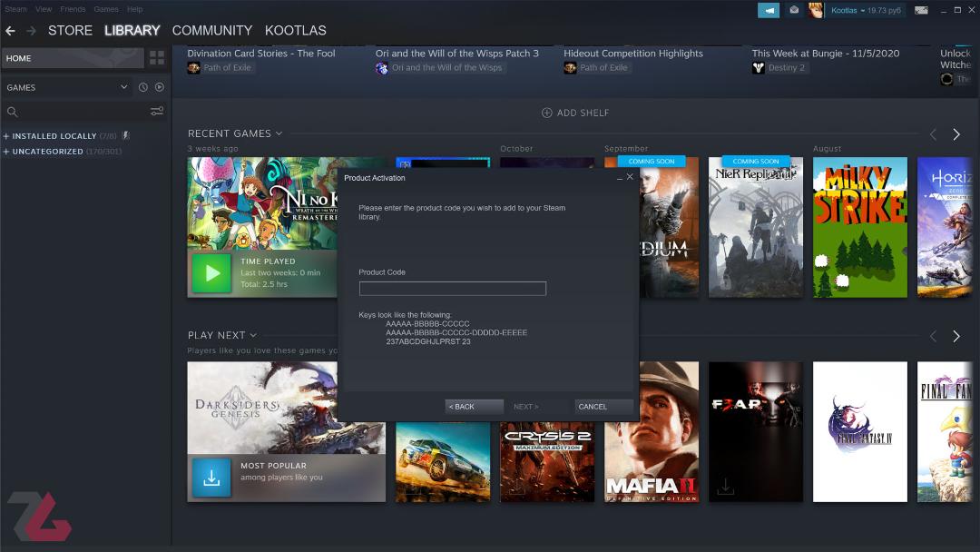Click the Cancel button in dialog
Image resolution: width=980 pixels, height=552 pixels.
[x=603, y=407]
